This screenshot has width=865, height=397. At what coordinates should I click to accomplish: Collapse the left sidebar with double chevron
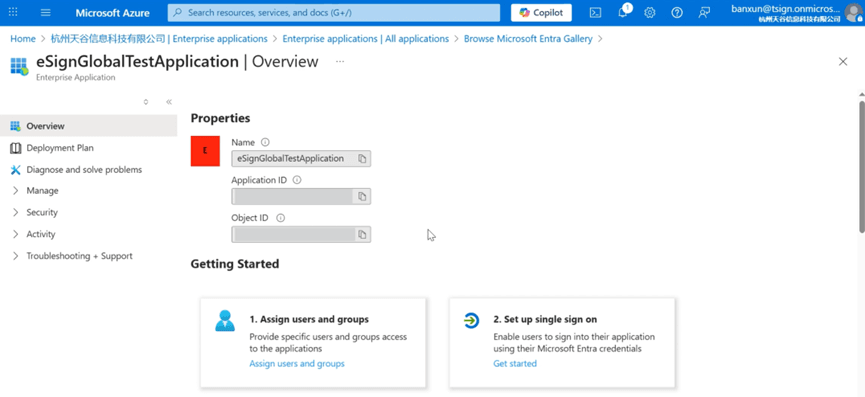point(169,102)
